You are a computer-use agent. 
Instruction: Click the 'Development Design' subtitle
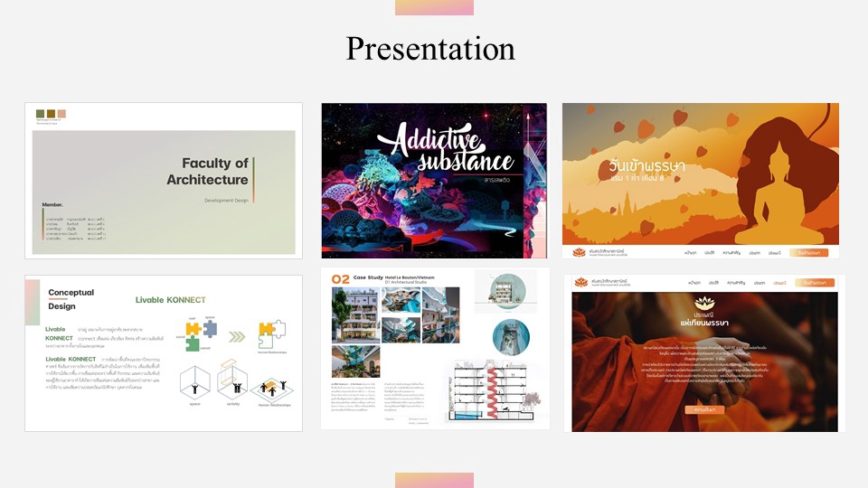tap(226, 201)
